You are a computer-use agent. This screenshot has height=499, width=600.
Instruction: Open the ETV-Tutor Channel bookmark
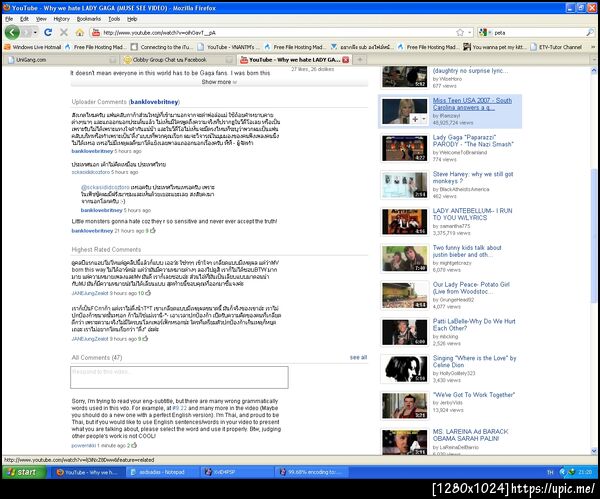click(556, 47)
